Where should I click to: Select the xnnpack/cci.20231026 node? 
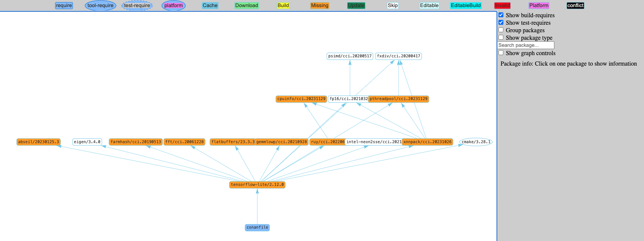click(427, 142)
